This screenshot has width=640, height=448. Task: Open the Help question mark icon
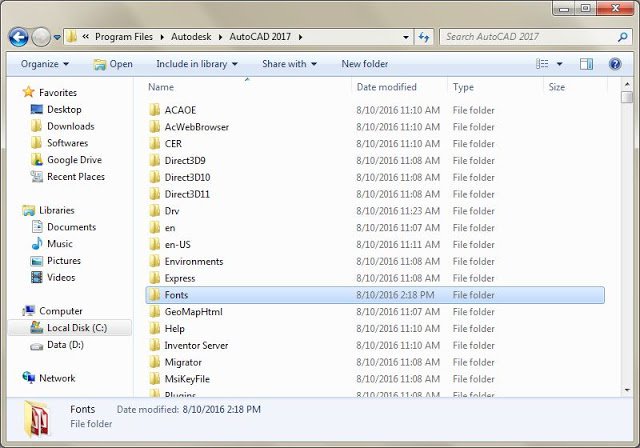[613, 64]
